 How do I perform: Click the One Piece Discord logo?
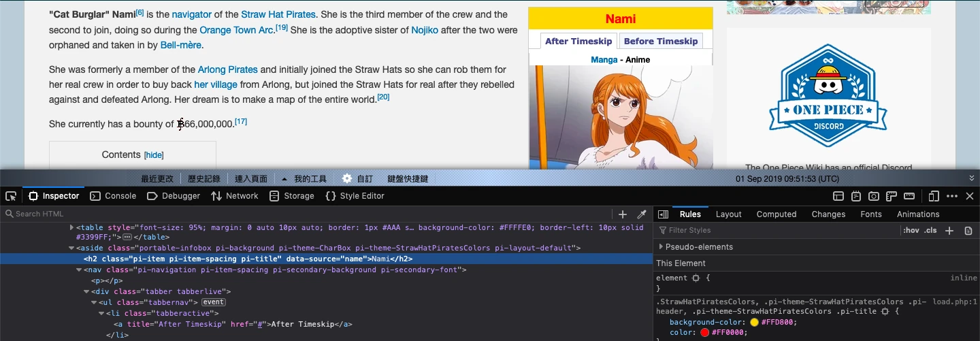(x=828, y=96)
